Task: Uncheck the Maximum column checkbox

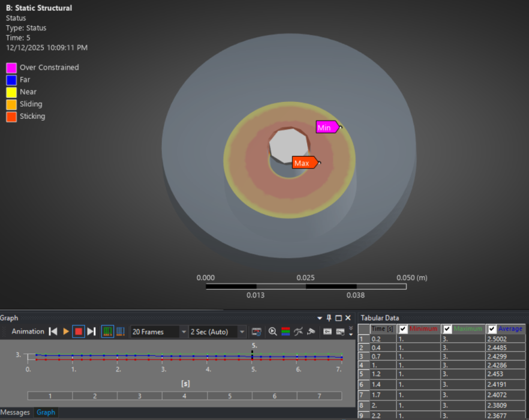Action: [x=447, y=329]
